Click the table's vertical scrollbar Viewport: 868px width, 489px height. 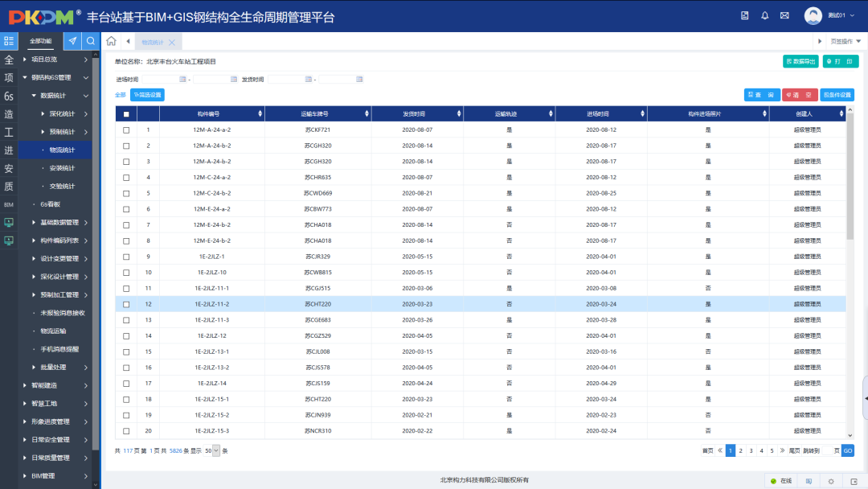850,185
